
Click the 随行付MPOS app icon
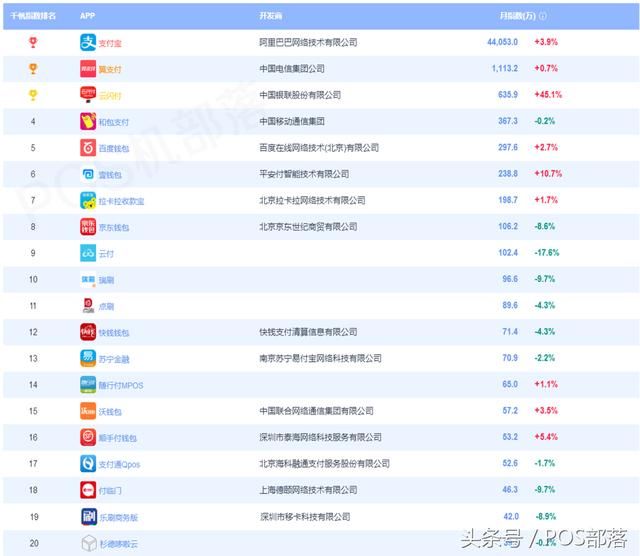tap(88, 385)
